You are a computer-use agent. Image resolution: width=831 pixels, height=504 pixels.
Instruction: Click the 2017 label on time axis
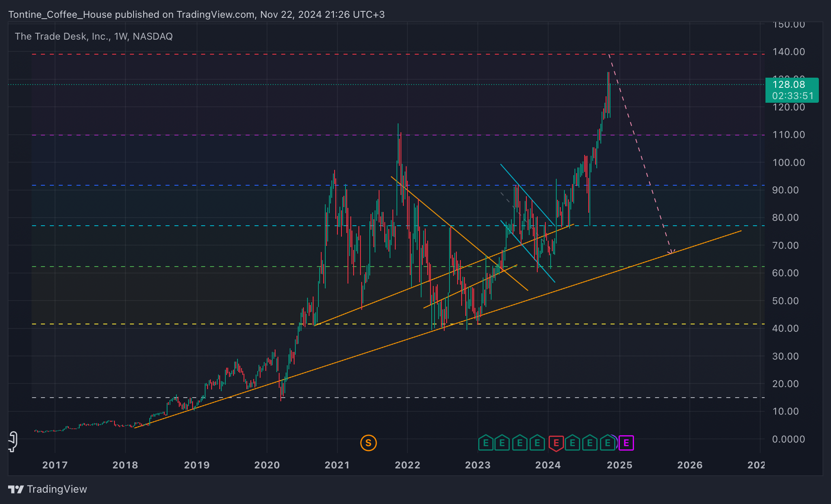[55, 465]
